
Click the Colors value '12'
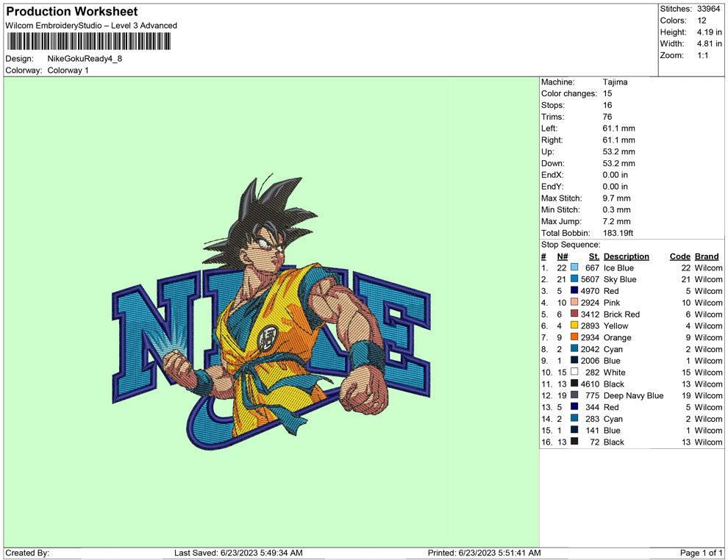(x=702, y=21)
